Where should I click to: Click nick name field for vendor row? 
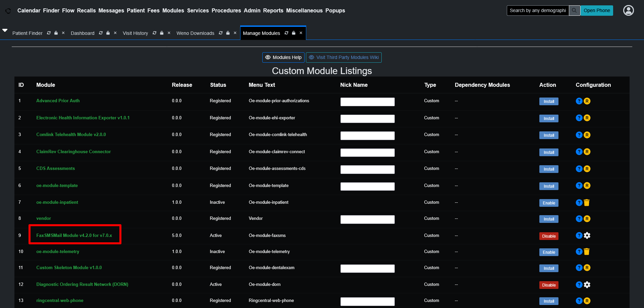pos(367,219)
